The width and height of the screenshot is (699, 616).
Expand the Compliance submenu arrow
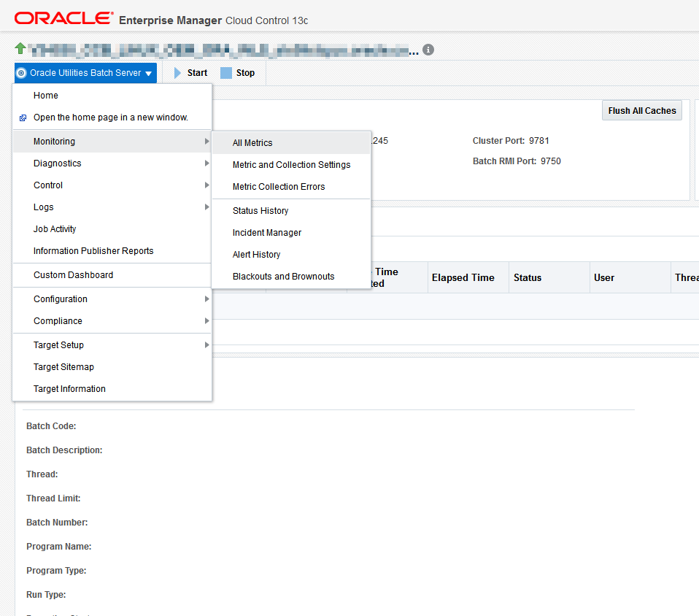point(206,320)
